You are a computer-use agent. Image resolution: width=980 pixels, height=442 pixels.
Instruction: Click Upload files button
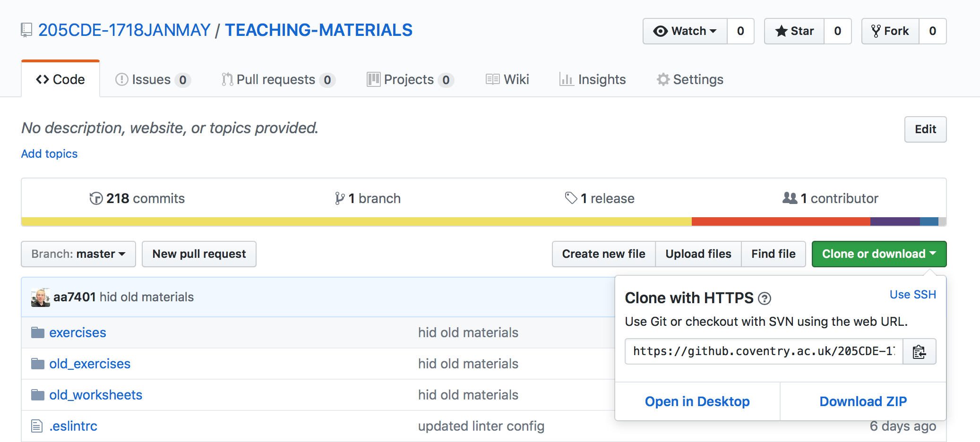tap(698, 254)
